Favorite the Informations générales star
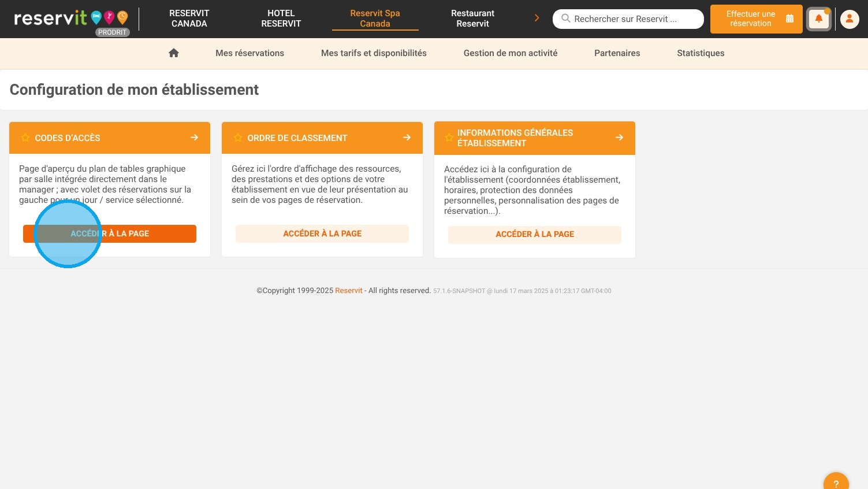The width and height of the screenshot is (868, 489). click(x=449, y=138)
